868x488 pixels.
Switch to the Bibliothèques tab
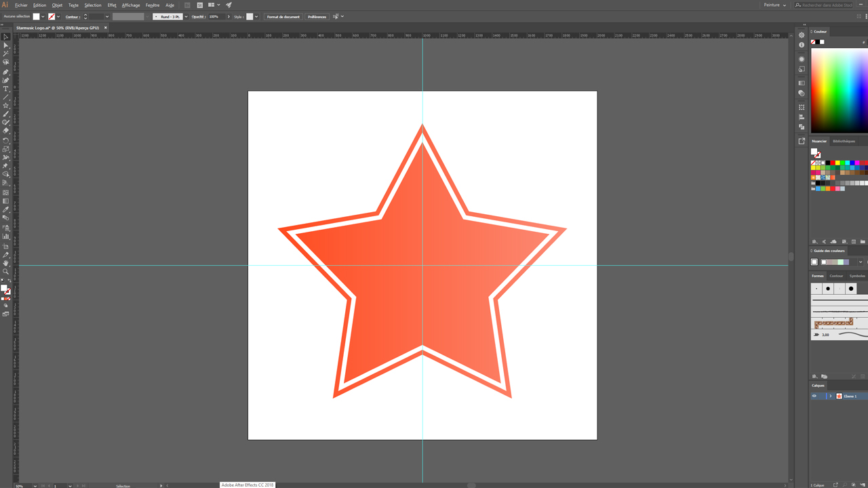844,141
